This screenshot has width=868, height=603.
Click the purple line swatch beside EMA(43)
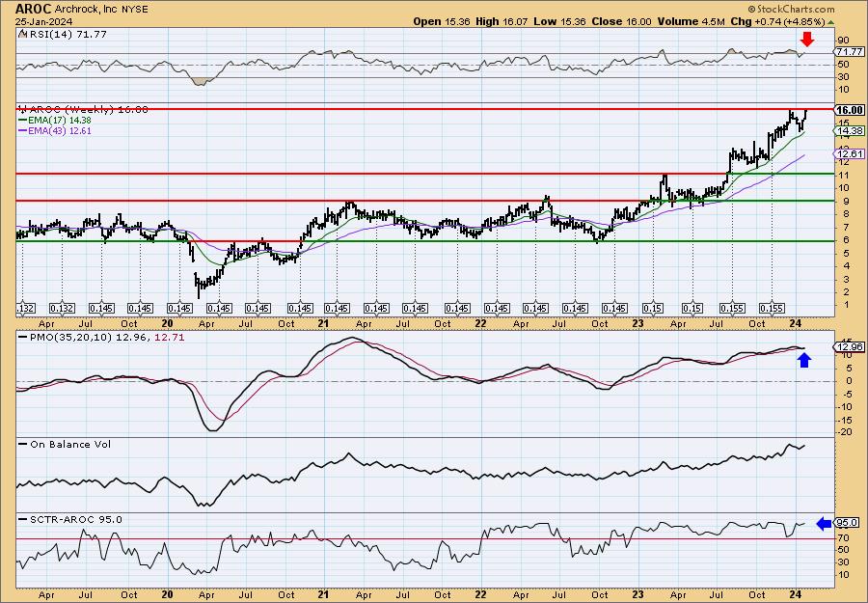click(x=22, y=131)
